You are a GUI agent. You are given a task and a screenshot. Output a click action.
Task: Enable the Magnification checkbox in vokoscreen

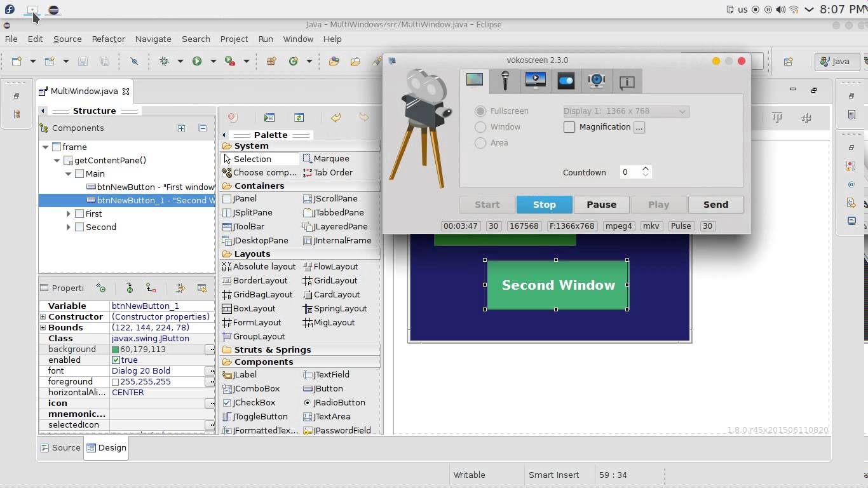(x=569, y=127)
